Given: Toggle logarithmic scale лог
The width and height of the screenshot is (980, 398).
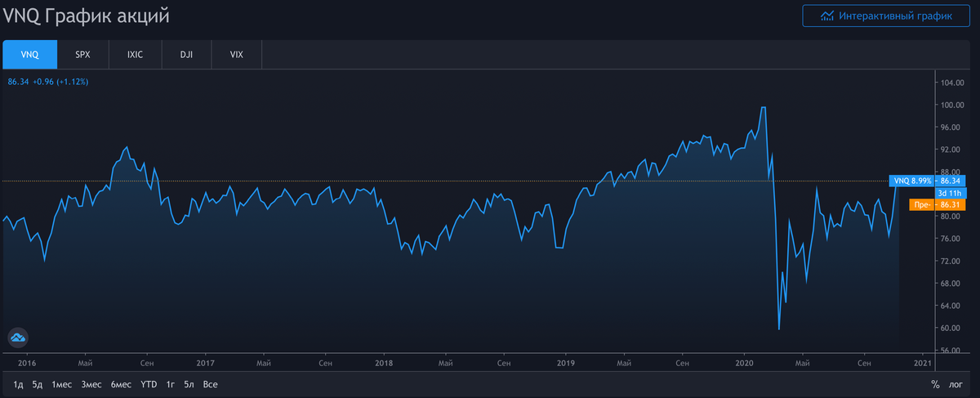Looking at the screenshot, I should point(955,384).
